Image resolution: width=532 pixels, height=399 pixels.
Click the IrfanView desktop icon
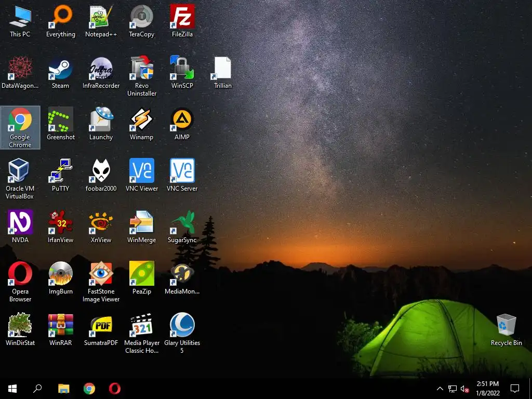click(60, 227)
